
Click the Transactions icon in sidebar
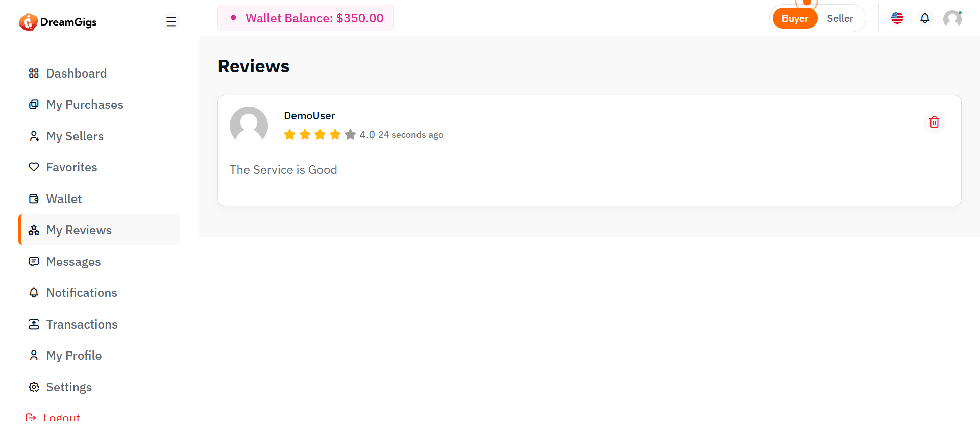(x=34, y=324)
